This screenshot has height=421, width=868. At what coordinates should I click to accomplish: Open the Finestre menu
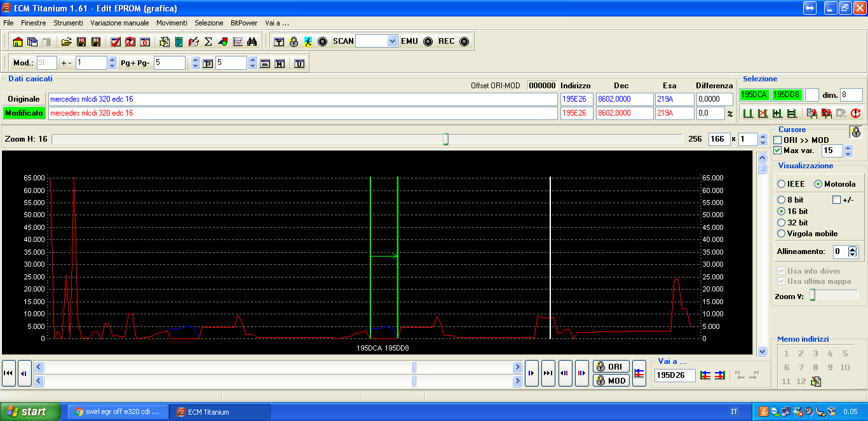pos(34,23)
